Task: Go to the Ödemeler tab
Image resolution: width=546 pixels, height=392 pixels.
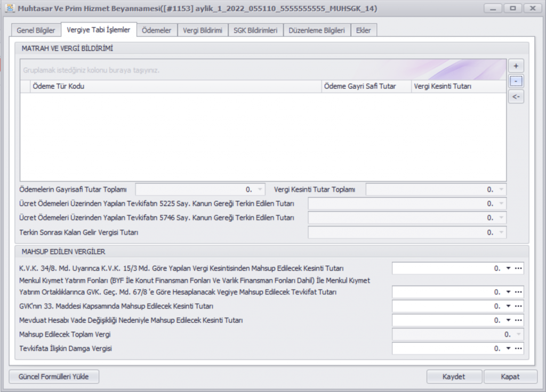Action: 157,31
